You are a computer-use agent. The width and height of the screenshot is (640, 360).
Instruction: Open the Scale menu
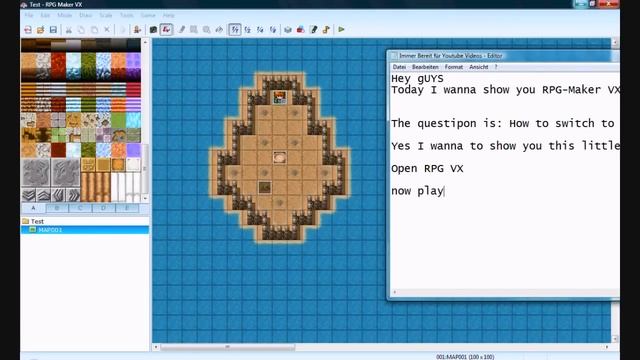pos(106,15)
